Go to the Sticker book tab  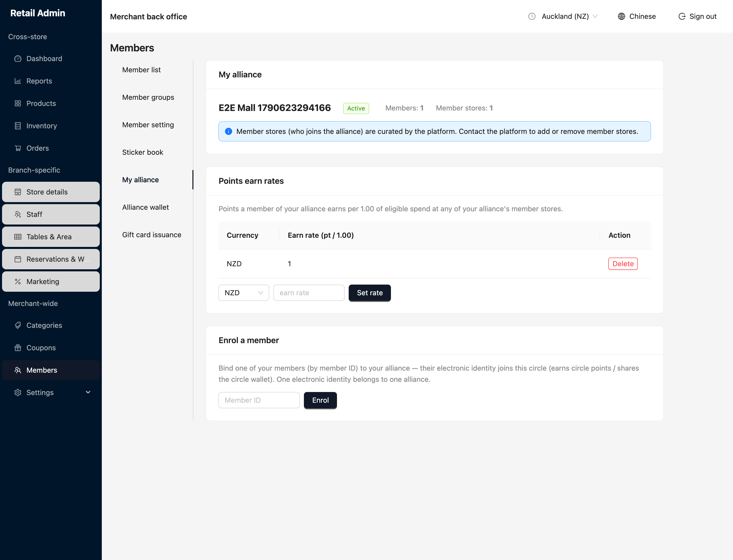(143, 152)
